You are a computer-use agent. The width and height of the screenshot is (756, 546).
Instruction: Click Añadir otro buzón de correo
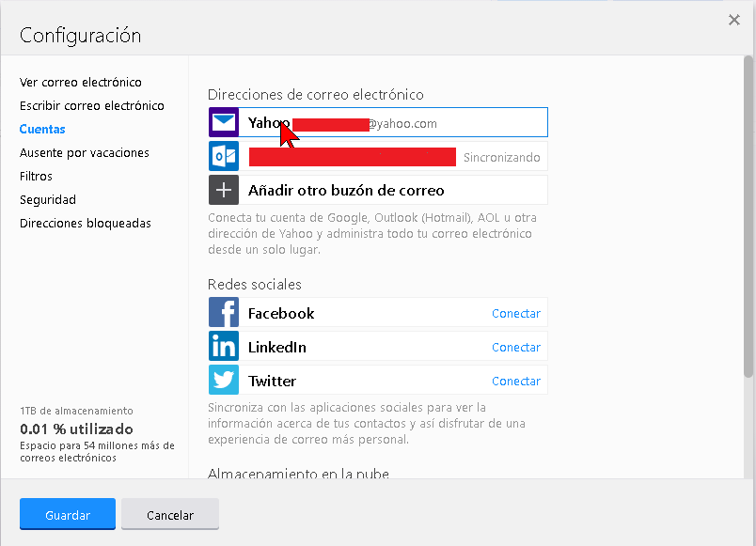pyautogui.click(x=378, y=190)
